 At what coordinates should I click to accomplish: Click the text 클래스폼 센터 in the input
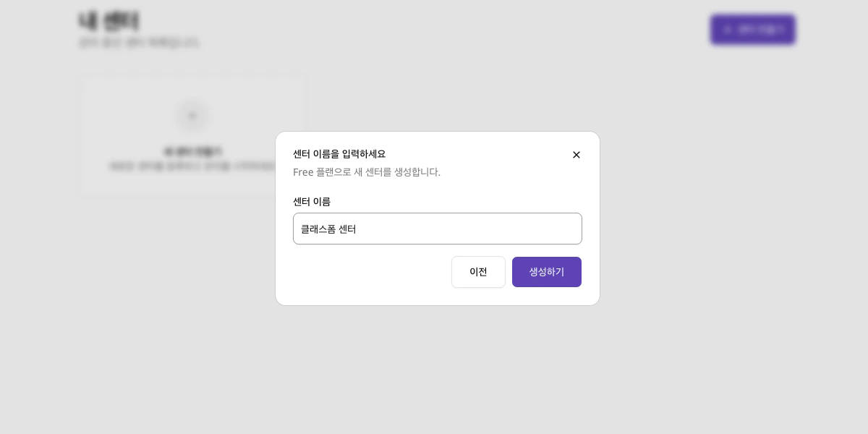[328, 229]
